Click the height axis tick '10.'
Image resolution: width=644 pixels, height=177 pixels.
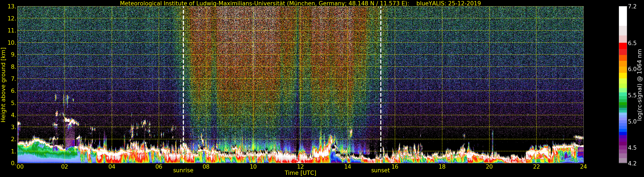(x=12, y=43)
